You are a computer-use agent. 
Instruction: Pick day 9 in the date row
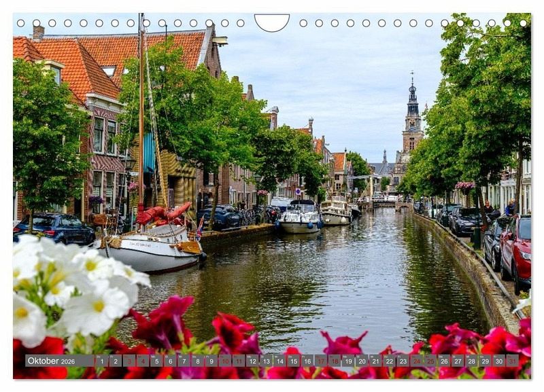pos(211,361)
